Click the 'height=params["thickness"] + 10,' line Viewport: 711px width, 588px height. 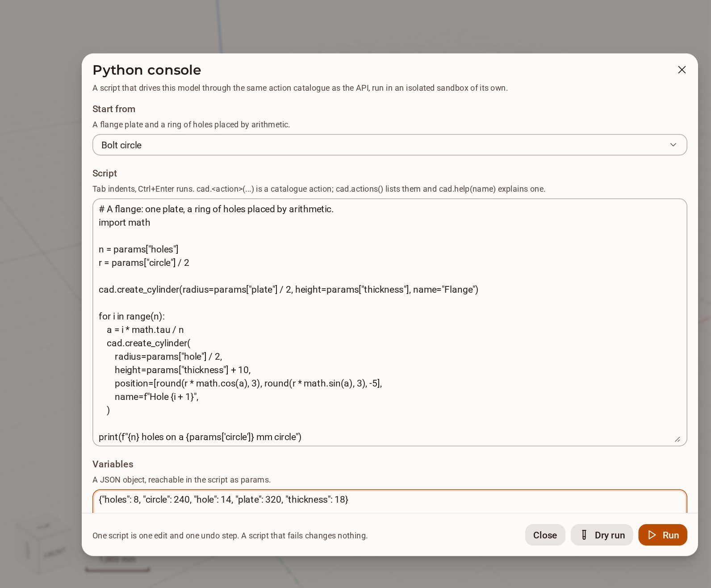(x=183, y=370)
